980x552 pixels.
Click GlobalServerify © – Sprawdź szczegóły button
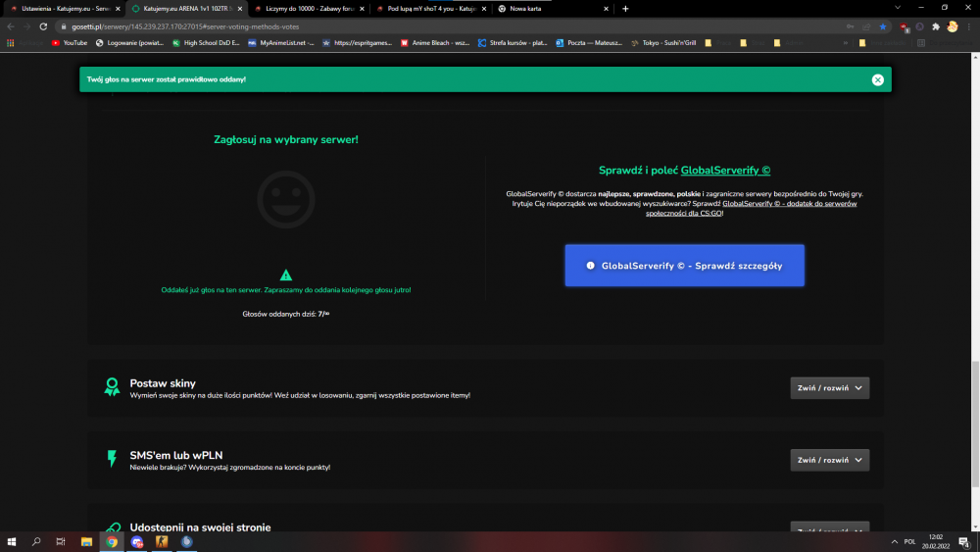pos(684,266)
